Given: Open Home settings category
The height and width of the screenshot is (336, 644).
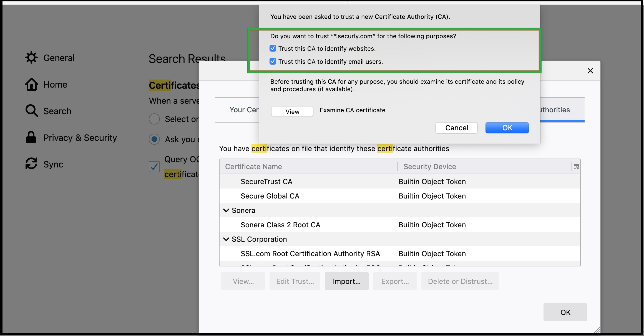Looking at the screenshot, I should [46, 84].
